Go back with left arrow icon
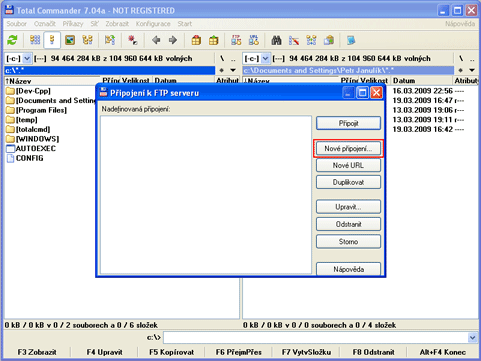481x361 pixels. (156, 40)
